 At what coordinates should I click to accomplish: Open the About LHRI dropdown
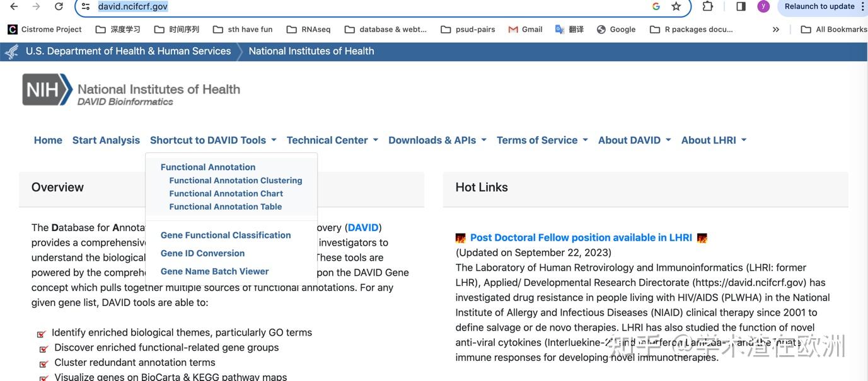(714, 140)
